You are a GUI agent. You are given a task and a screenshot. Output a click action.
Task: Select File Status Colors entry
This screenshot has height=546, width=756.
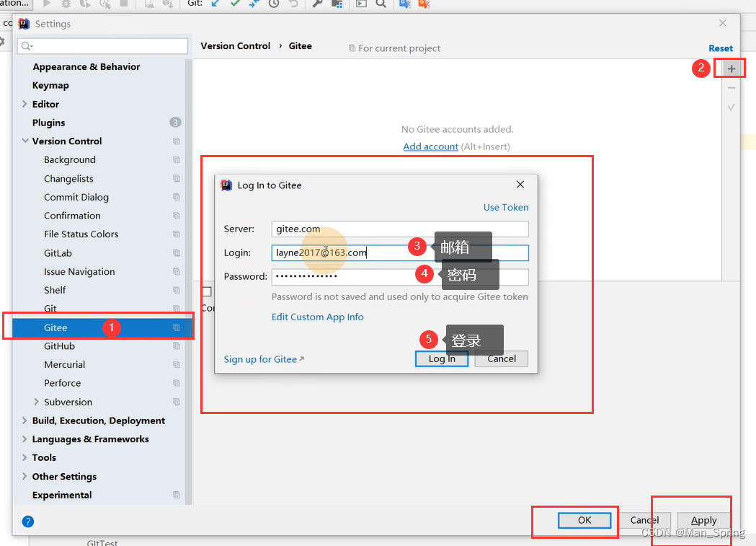[x=81, y=234]
